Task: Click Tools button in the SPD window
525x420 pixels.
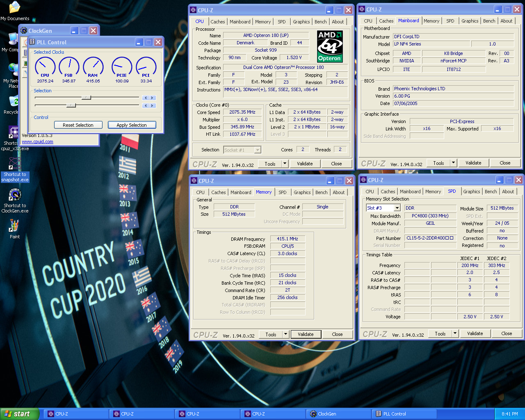Action: pos(440,333)
